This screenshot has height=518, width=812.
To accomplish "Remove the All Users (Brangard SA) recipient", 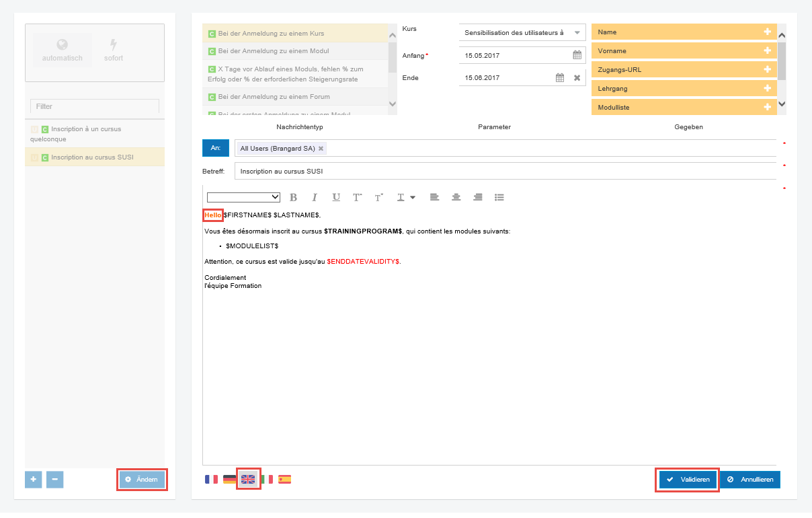I will coord(321,149).
